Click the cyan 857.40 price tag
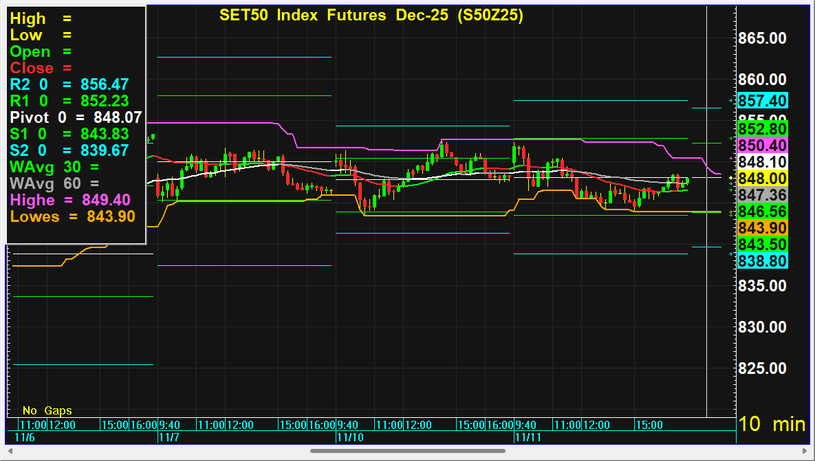This screenshot has height=461, width=815. tap(763, 101)
